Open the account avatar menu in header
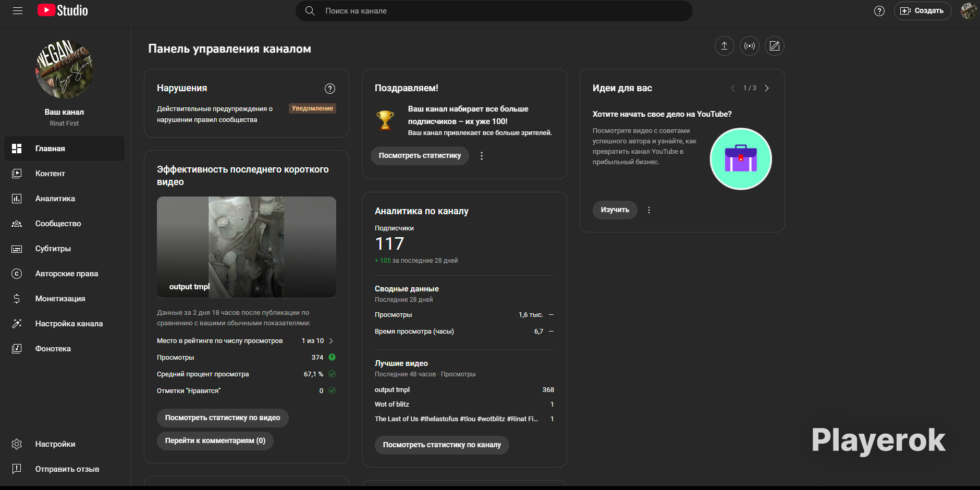 point(969,11)
